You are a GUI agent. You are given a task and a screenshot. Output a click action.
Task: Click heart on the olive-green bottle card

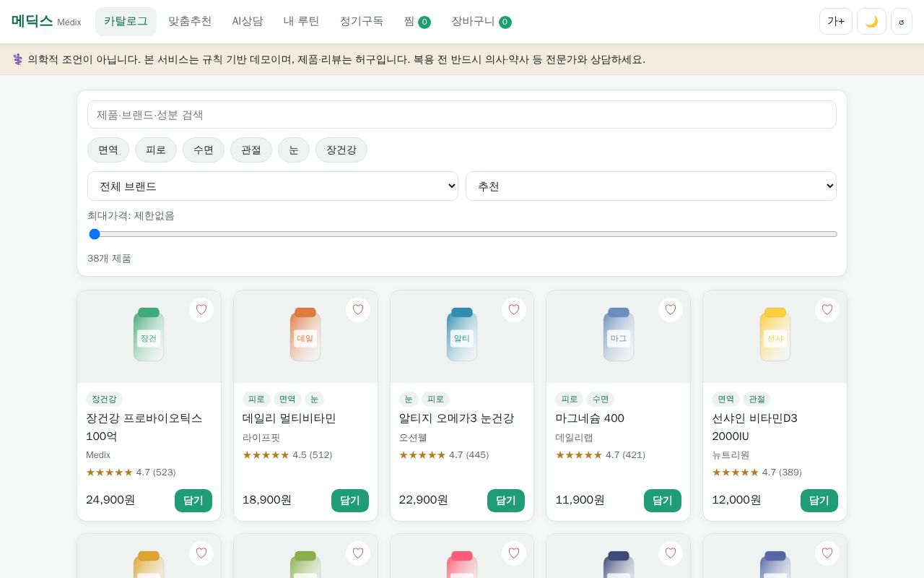(358, 553)
